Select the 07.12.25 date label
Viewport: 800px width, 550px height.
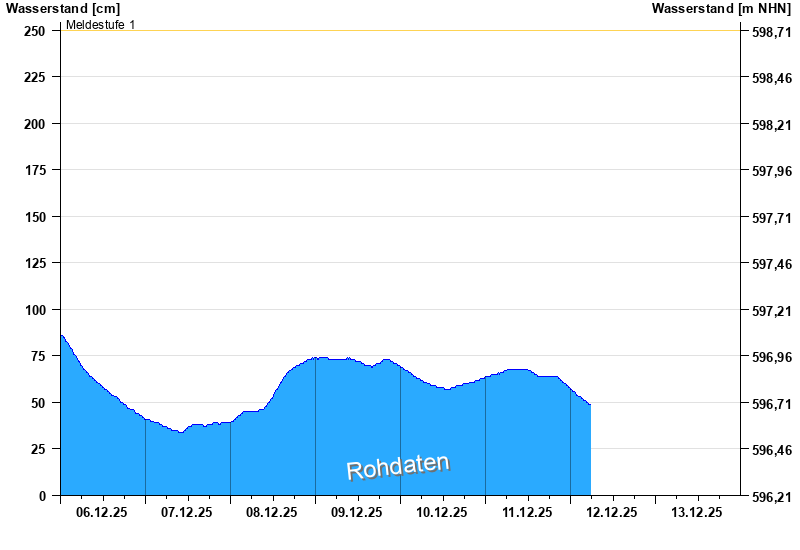tap(187, 512)
